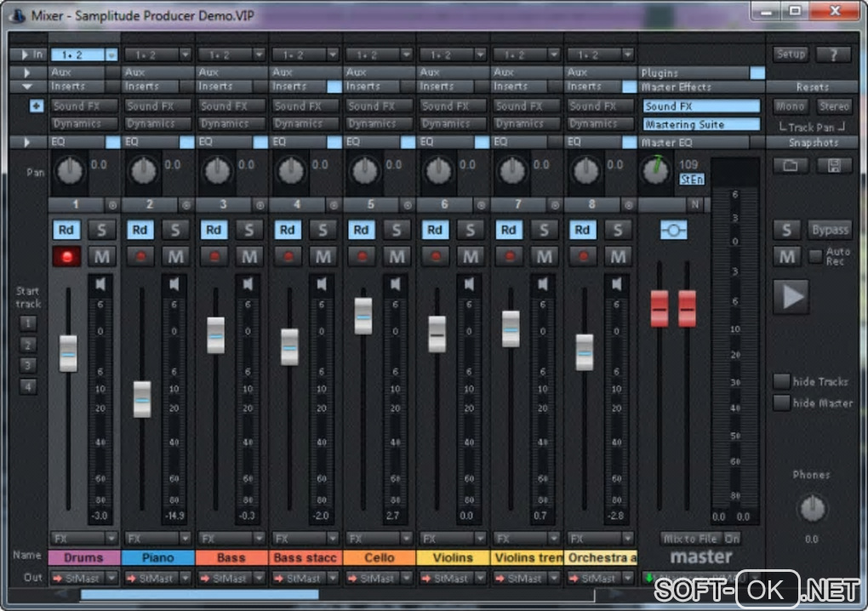
Task: Click Bass stacc monitor speaker icon
Action: tap(321, 284)
